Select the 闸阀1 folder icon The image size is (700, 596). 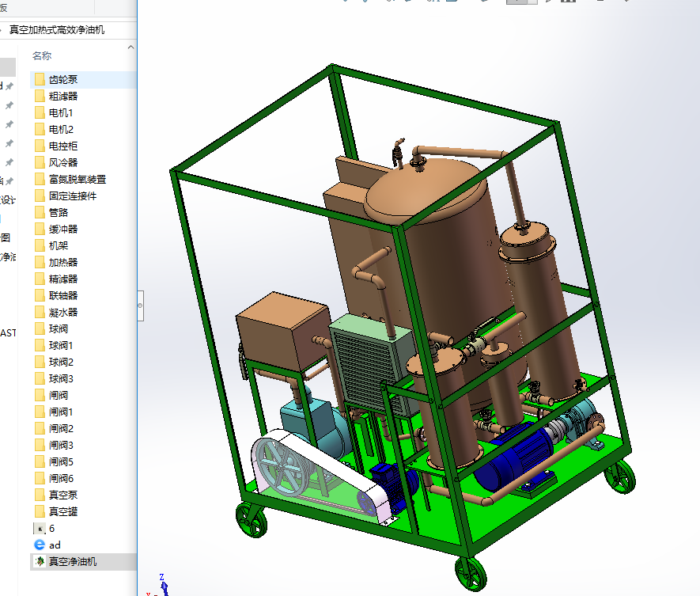click(40, 412)
